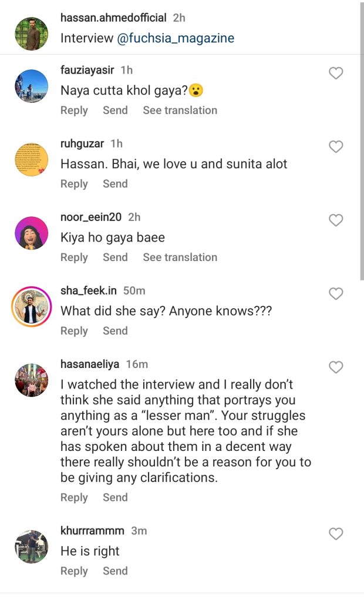Like noor_eein20's comment heart icon
This screenshot has height=602, width=364.
(336, 220)
